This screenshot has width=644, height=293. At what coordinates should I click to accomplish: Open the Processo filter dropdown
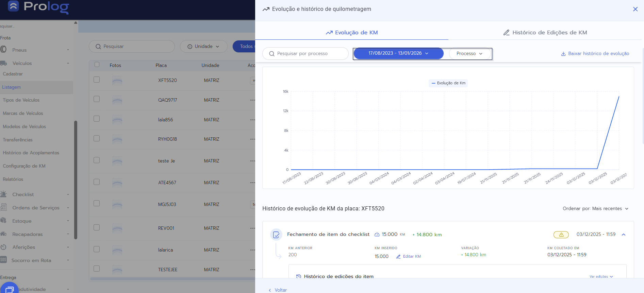pyautogui.click(x=469, y=54)
